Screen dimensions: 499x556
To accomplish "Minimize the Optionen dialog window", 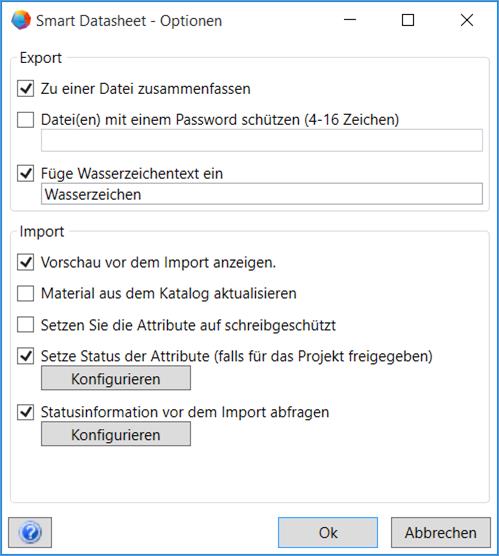I will 350,20.
